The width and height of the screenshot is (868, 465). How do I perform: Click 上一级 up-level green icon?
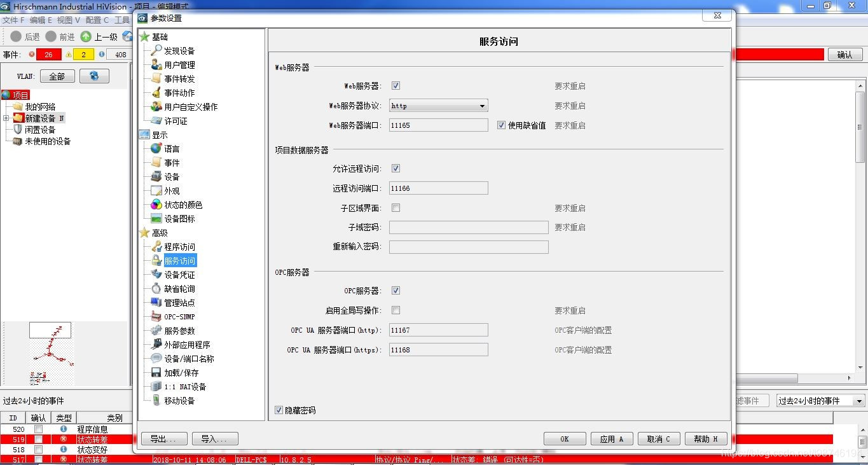pos(86,37)
